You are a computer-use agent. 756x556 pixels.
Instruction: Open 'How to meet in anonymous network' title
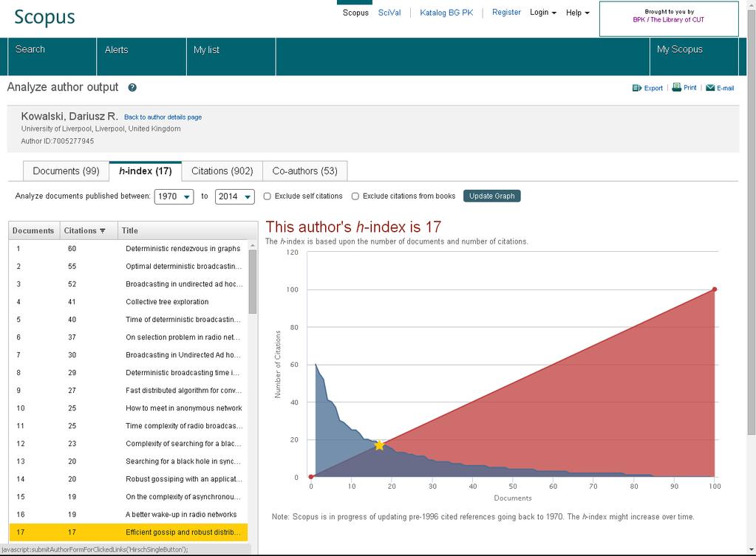click(x=184, y=408)
